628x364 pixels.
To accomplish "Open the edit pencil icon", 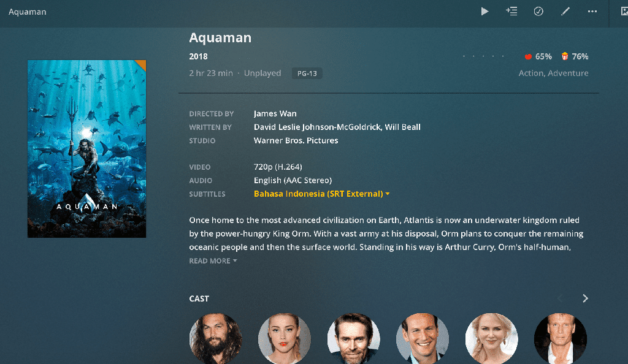I will (565, 11).
